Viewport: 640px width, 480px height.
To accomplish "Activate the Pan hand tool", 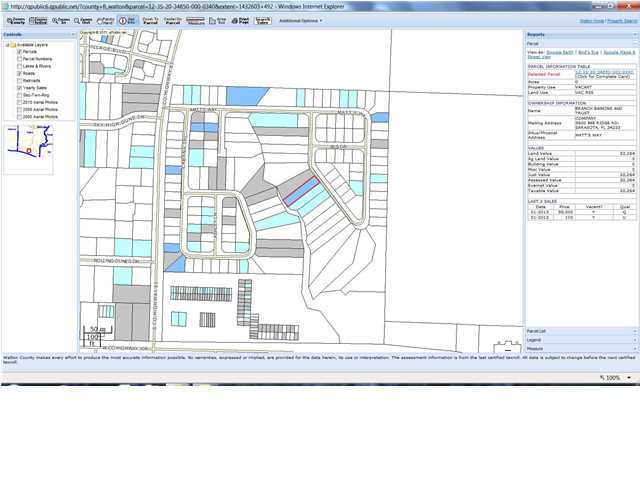I will pyautogui.click(x=105, y=20).
